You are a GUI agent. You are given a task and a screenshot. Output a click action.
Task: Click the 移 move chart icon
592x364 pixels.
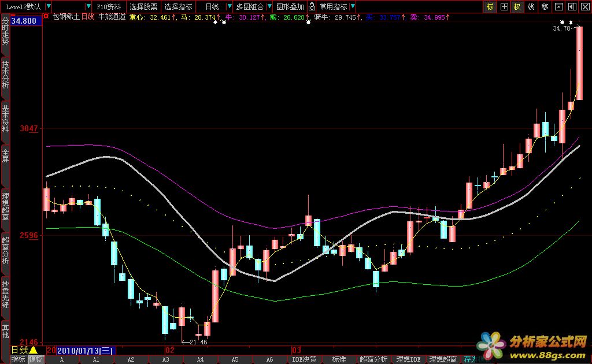(545, 7)
